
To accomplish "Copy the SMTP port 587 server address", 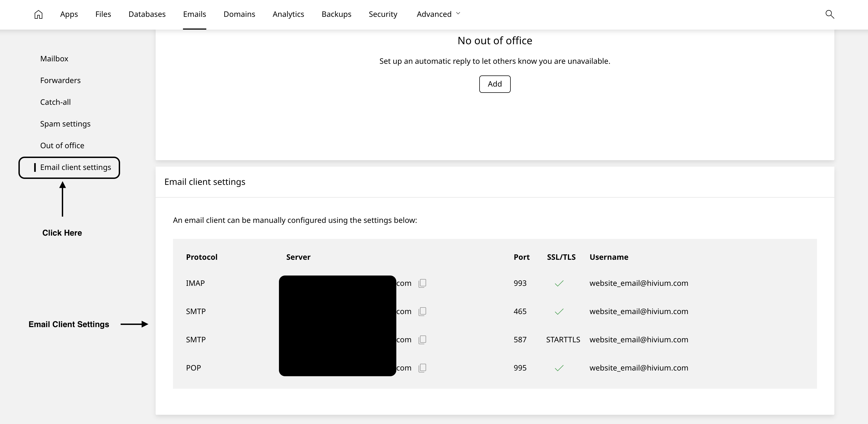I will pyautogui.click(x=423, y=340).
